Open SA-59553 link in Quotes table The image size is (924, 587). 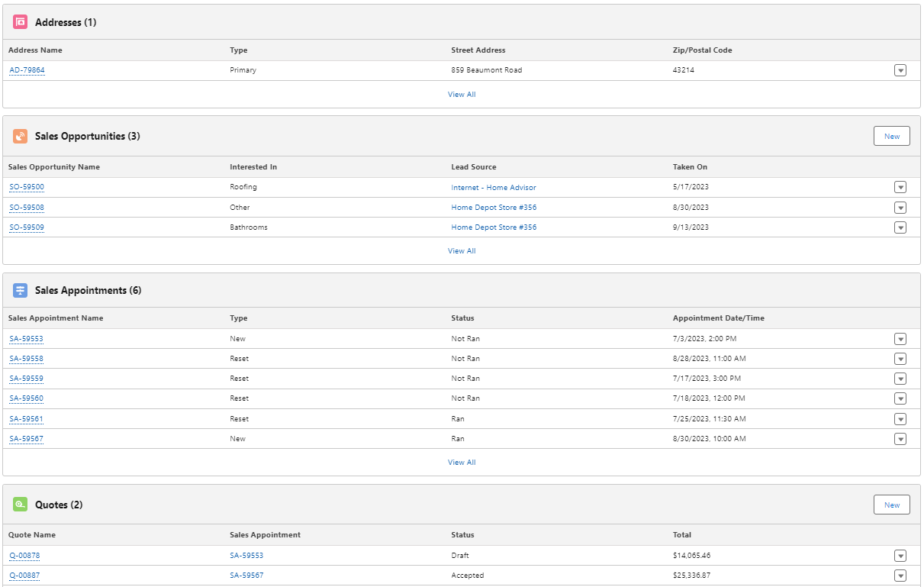246,555
